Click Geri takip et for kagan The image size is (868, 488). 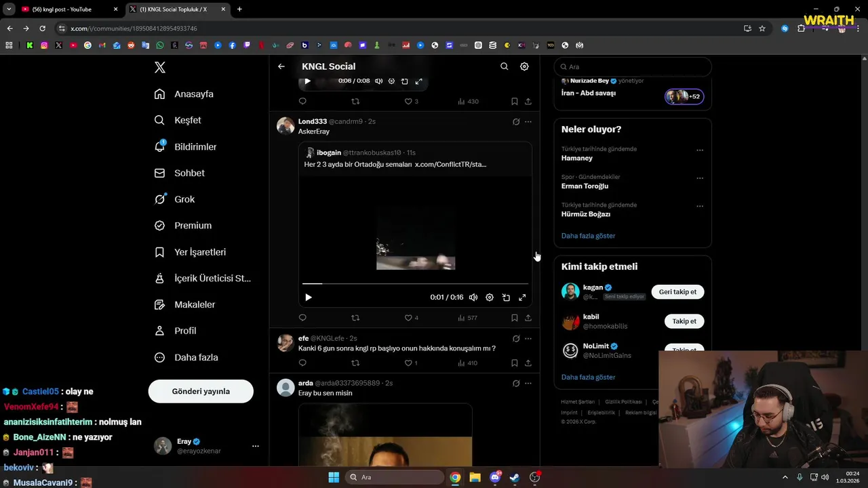677,291
